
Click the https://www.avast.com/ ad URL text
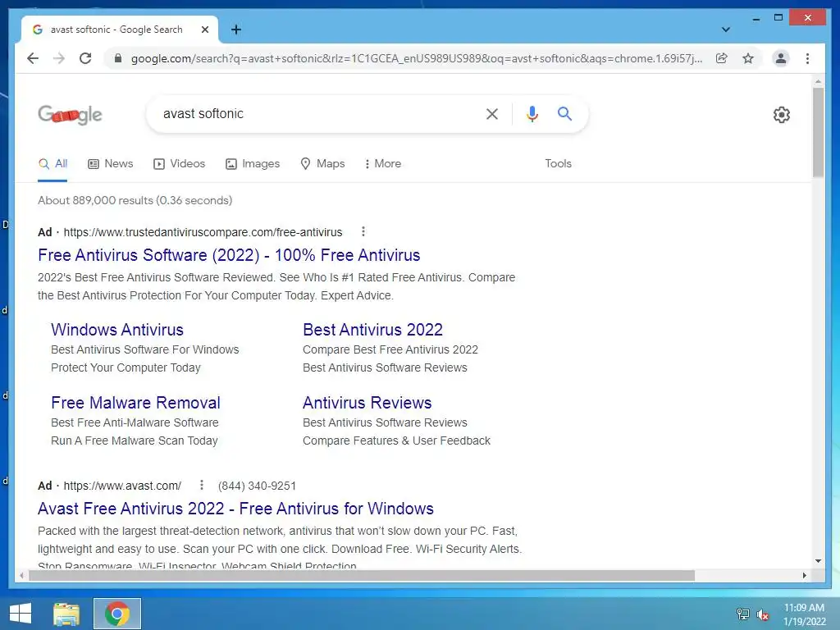pyautogui.click(x=123, y=486)
